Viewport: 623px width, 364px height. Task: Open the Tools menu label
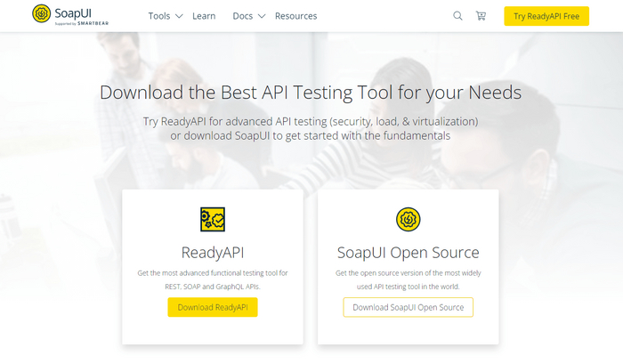coord(158,16)
